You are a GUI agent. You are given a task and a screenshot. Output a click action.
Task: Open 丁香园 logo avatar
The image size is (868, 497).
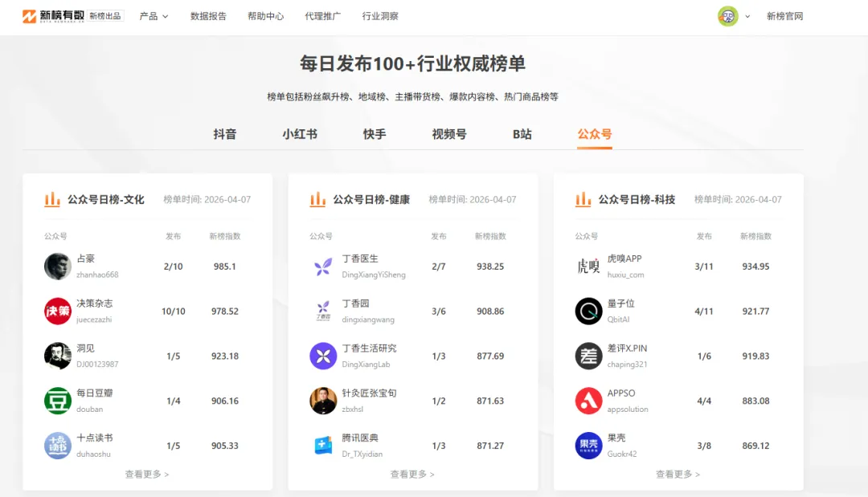pyautogui.click(x=323, y=312)
